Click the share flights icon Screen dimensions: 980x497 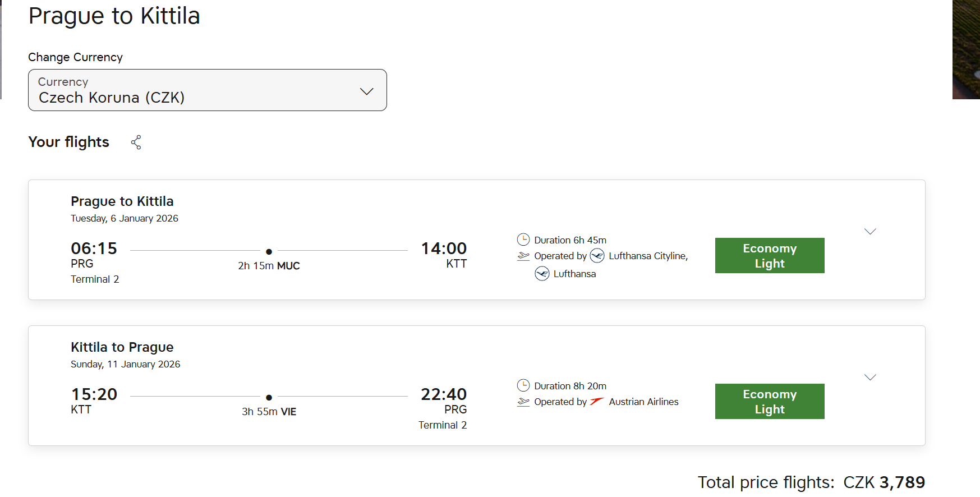coord(136,142)
